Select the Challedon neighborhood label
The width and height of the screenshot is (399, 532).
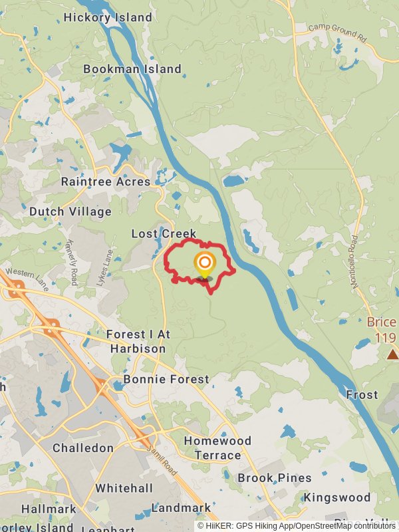83,448
